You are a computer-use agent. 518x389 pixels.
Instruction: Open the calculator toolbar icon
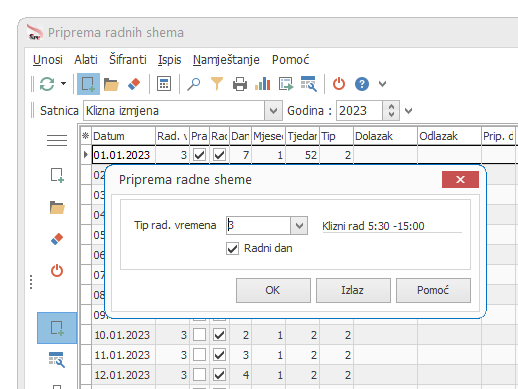click(x=164, y=84)
